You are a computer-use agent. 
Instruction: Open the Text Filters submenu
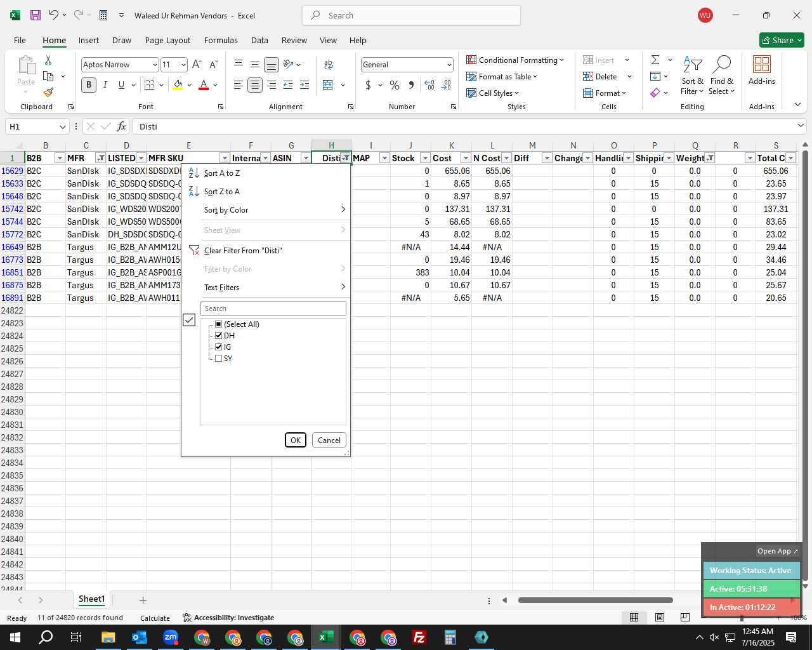(265, 288)
